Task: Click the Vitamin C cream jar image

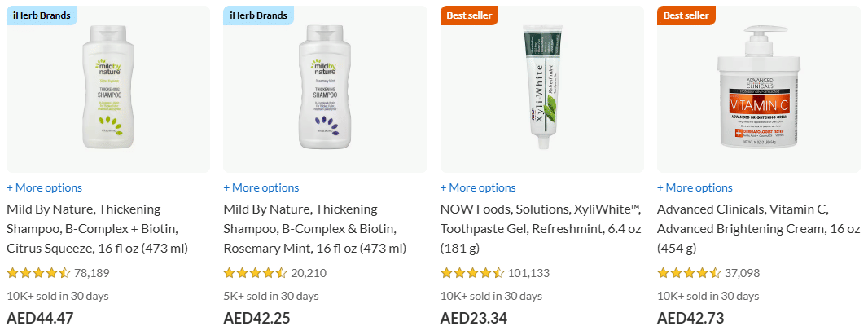Action: click(758, 88)
